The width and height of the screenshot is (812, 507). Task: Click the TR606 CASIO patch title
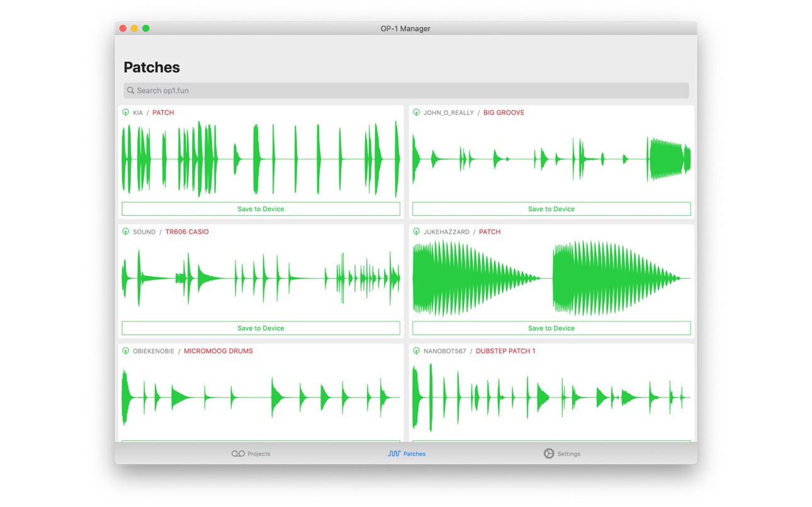point(187,232)
